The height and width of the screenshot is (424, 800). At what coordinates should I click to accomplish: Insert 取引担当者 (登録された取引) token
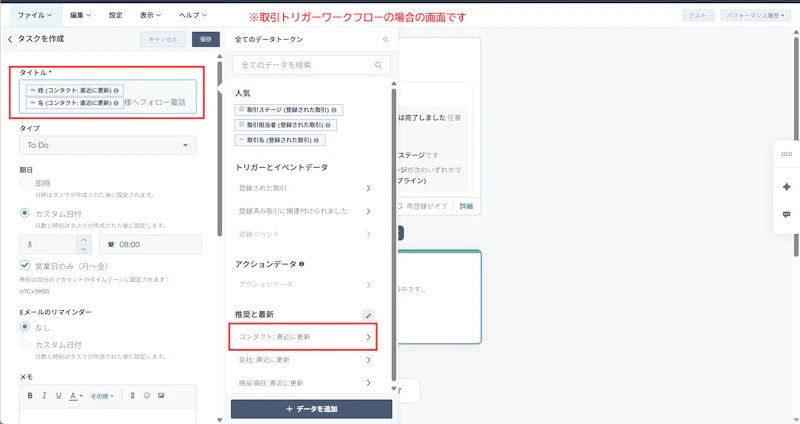click(x=286, y=125)
